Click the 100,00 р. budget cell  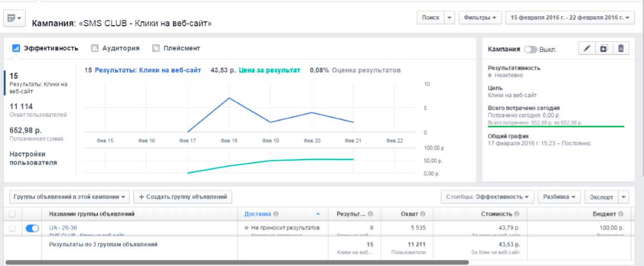(x=611, y=228)
